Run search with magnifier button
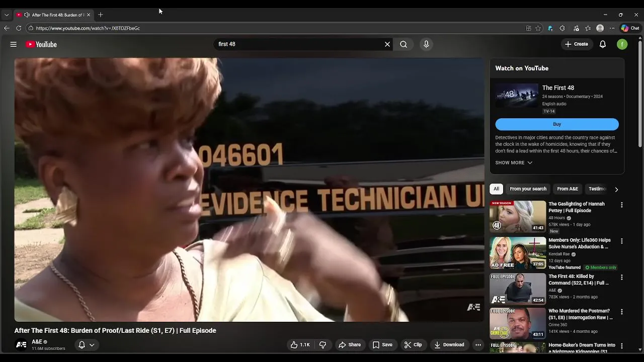This screenshot has height=362, width=644. coord(404,44)
